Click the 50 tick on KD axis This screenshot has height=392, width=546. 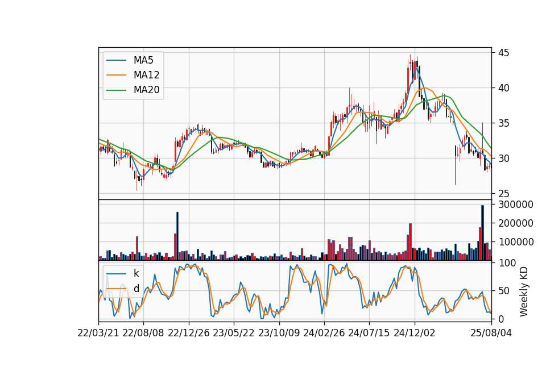pyautogui.click(x=503, y=291)
